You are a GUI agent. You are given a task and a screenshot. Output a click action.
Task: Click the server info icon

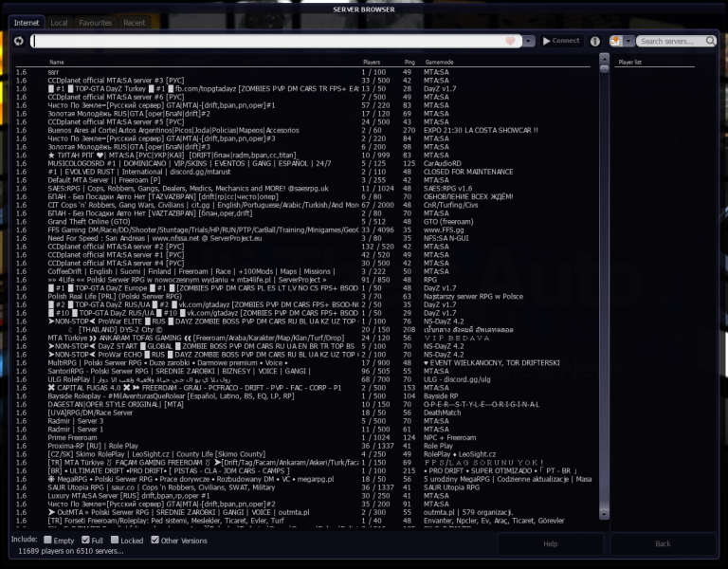click(x=595, y=41)
